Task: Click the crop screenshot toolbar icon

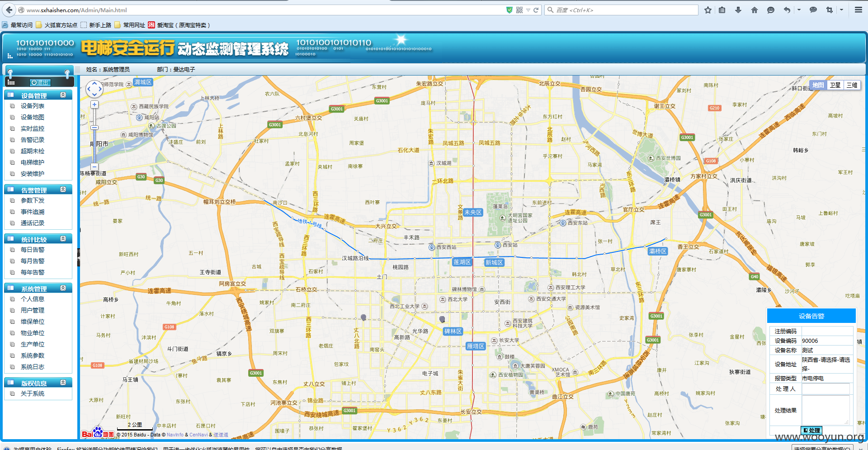Action: 830,10
